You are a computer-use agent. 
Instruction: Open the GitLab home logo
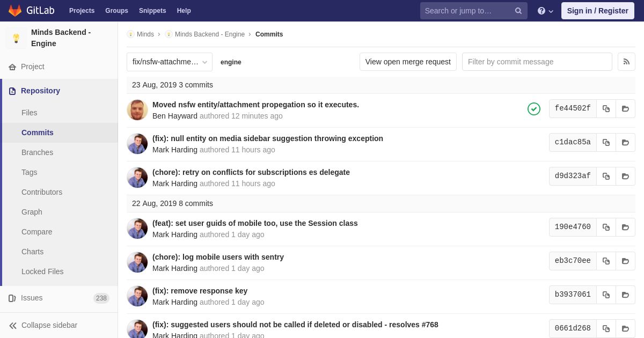pyautogui.click(x=31, y=11)
